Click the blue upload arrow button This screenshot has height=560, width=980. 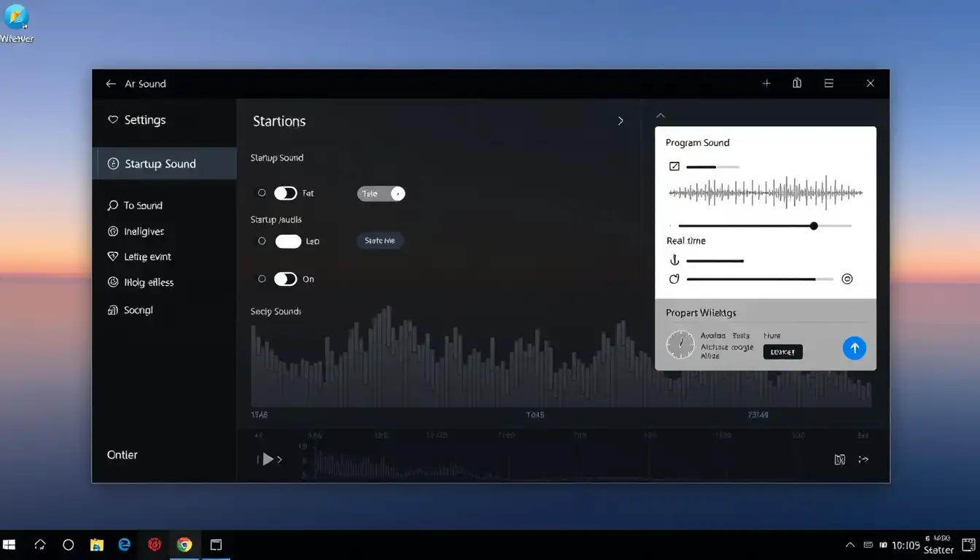coord(855,348)
